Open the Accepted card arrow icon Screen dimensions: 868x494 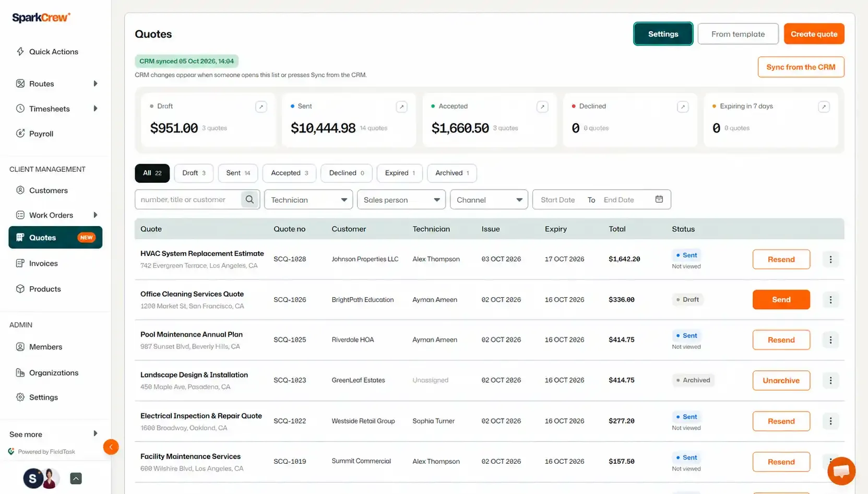pyautogui.click(x=542, y=107)
